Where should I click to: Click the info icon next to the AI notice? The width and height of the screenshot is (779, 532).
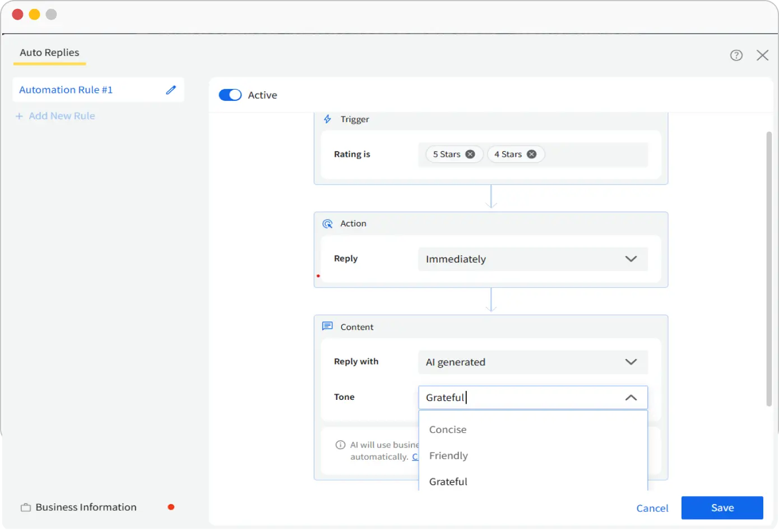click(340, 445)
